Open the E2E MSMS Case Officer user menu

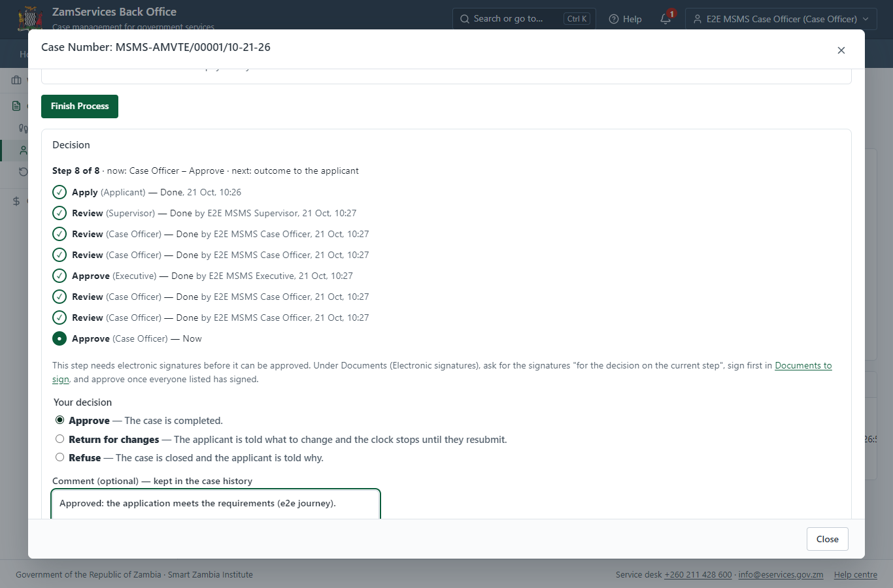(781, 19)
